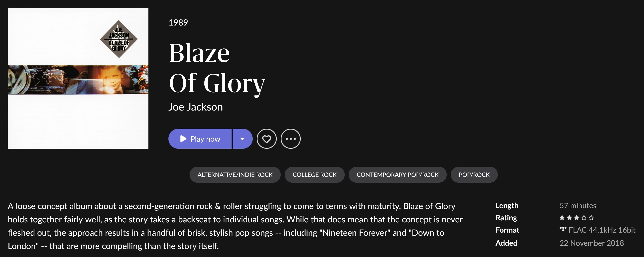Click the heart favorite icon

tap(266, 139)
